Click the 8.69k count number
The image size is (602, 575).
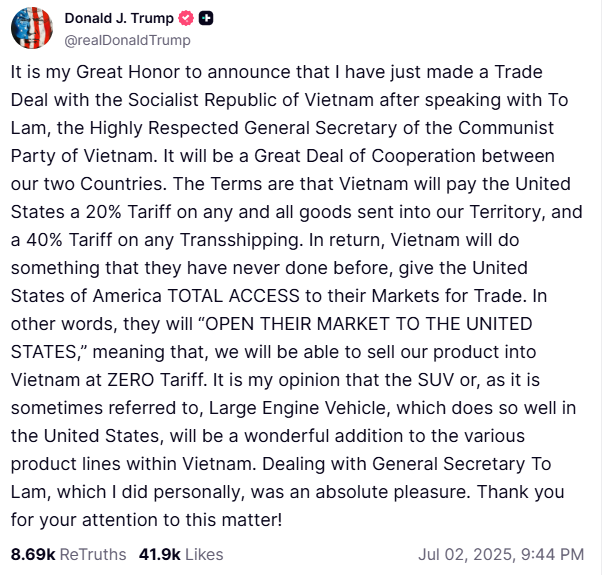[33, 554]
